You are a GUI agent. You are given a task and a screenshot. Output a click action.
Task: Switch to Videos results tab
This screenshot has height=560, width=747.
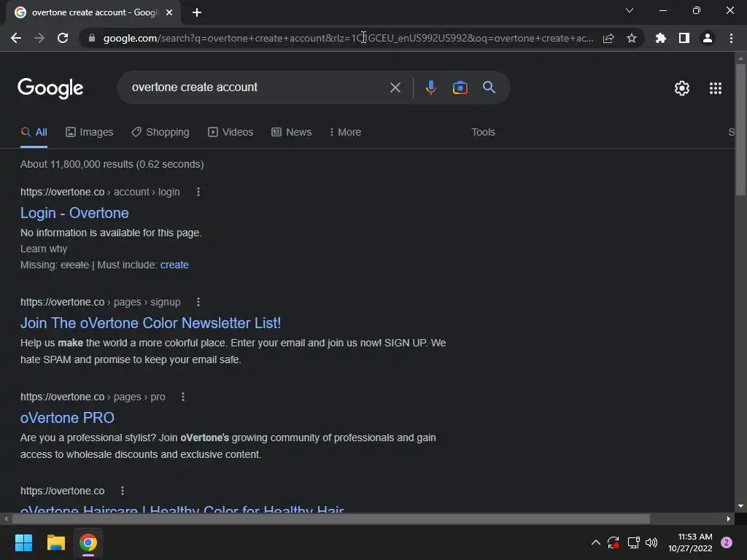pyautogui.click(x=231, y=132)
